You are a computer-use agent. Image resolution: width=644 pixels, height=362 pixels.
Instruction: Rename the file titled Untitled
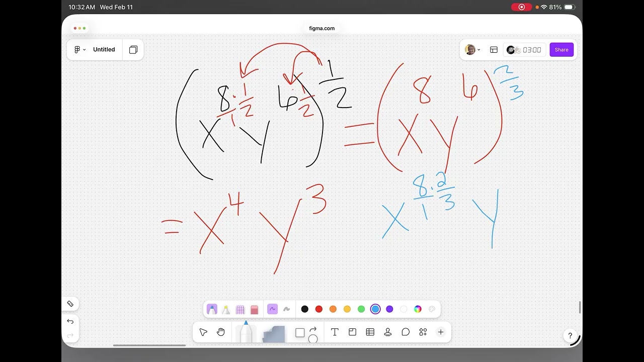pyautogui.click(x=104, y=49)
